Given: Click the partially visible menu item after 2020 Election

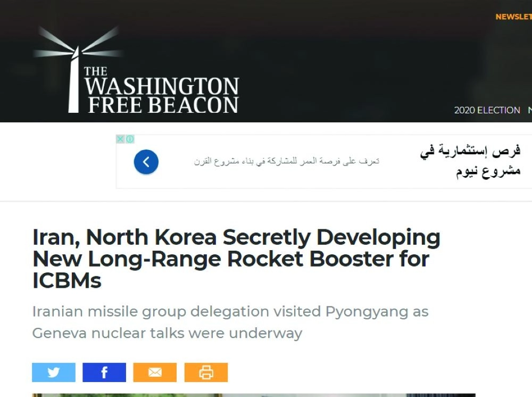Looking at the screenshot, I should click(530, 110).
